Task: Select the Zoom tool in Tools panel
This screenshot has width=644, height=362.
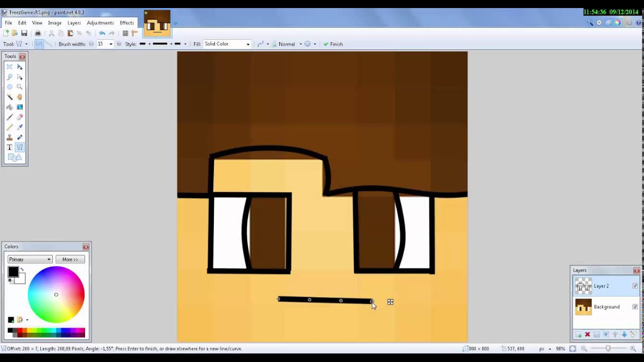Action: (x=20, y=87)
